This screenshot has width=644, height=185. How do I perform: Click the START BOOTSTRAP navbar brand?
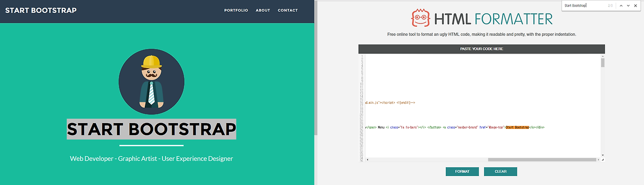[x=41, y=10]
